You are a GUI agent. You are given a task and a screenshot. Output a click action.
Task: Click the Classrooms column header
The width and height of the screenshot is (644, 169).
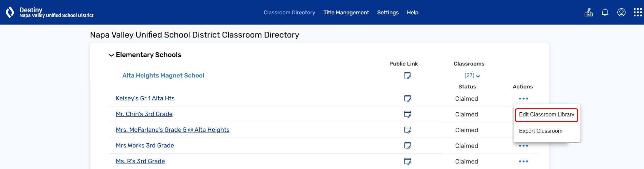pos(469,64)
